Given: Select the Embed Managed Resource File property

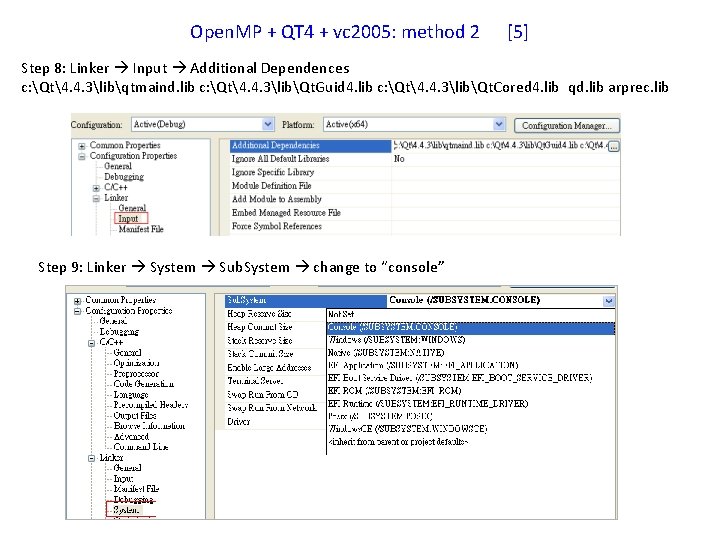Looking at the screenshot, I should click(310, 213).
